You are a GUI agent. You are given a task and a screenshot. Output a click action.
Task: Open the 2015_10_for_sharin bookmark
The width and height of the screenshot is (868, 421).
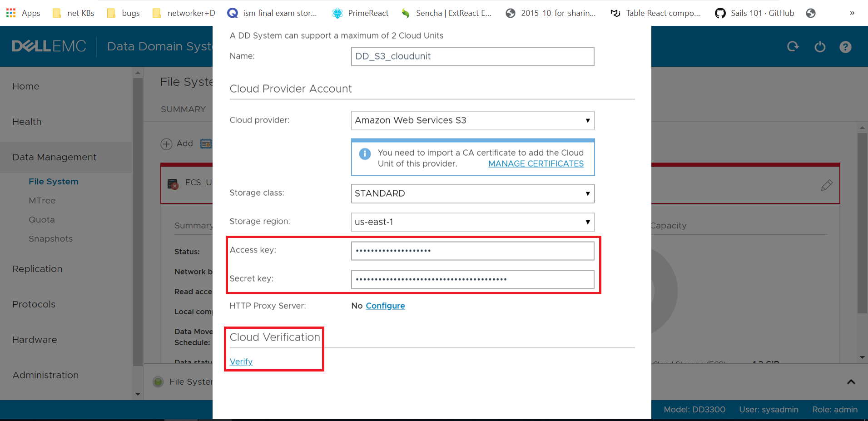coord(551,13)
